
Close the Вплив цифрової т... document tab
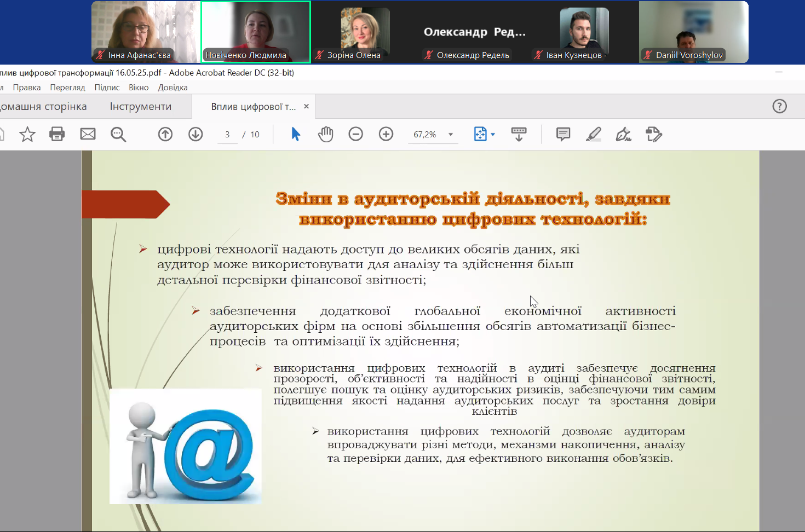coord(306,107)
